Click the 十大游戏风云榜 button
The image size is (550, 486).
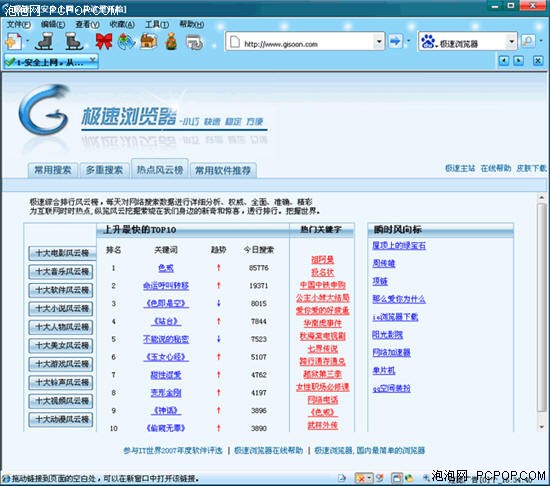pos(62,364)
